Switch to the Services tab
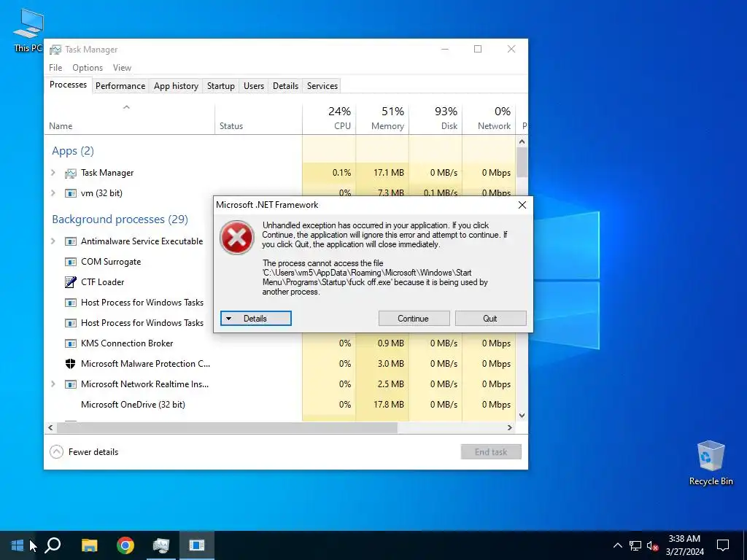Viewport: 747px width, 560px height. [x=322, y=86]
